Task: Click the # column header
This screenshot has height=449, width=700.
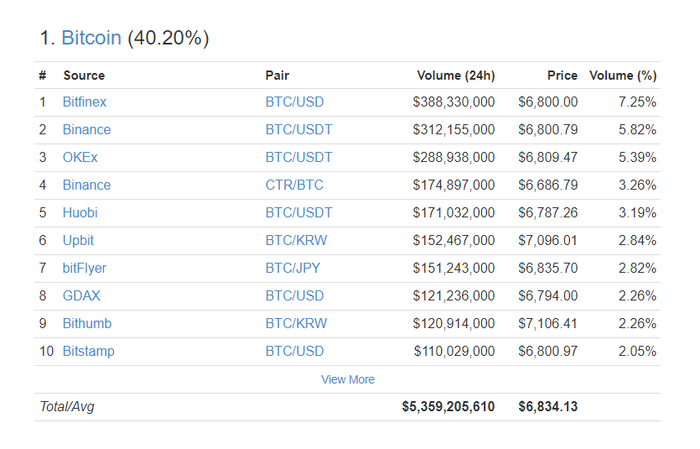Action: click(42, 75)
